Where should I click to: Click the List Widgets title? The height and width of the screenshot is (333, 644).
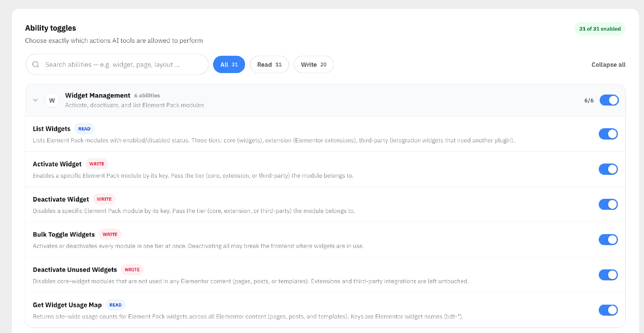pyautogui.click(x=52, y=129)
